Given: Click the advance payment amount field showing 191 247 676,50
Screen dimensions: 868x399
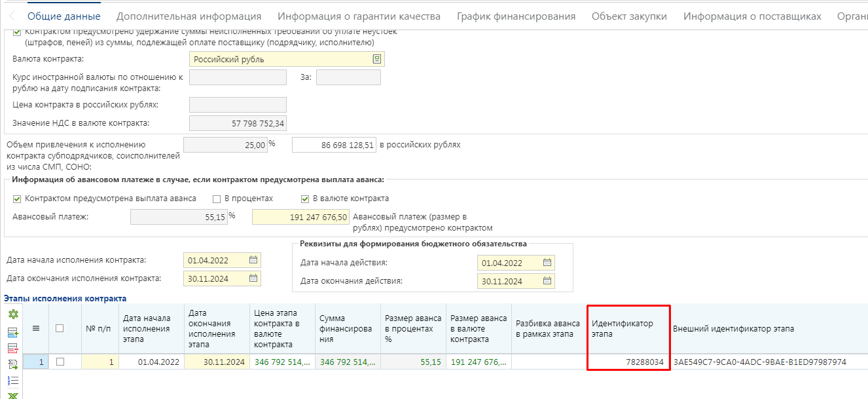Looking at the screenshot, I should [300, 217].
